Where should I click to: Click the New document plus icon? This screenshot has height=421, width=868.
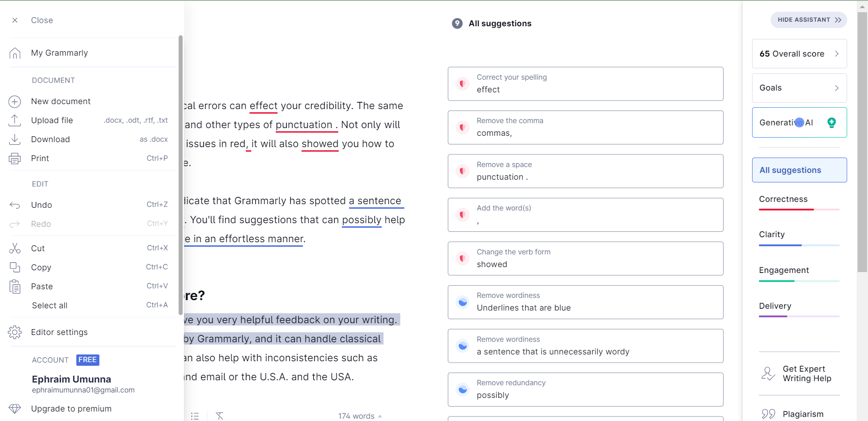15,101
